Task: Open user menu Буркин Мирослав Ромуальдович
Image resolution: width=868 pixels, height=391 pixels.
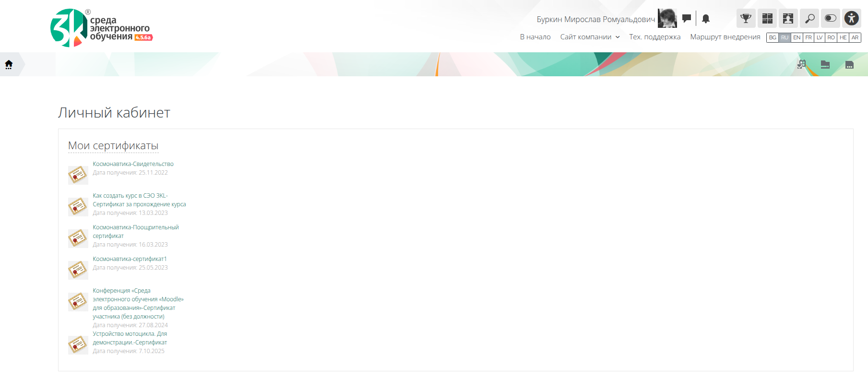Action: [x=595, y=19]
